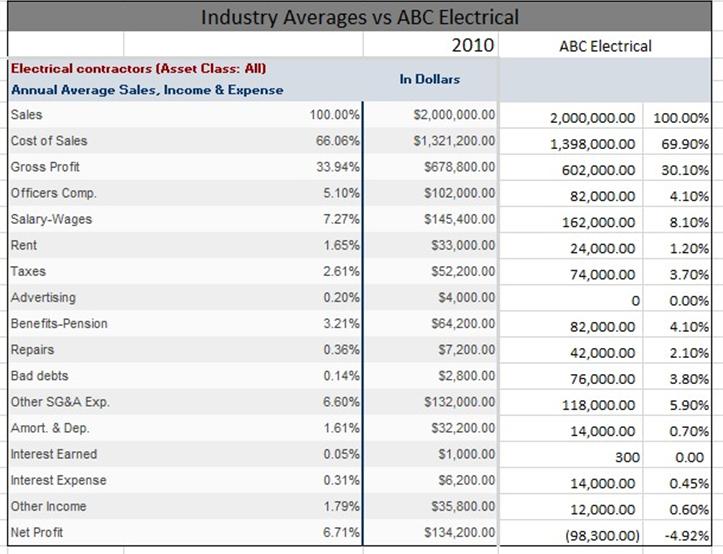The height and width of the screenshot is (554, 723).
Task: Click the In Dollars column heading
Action: 430,79
